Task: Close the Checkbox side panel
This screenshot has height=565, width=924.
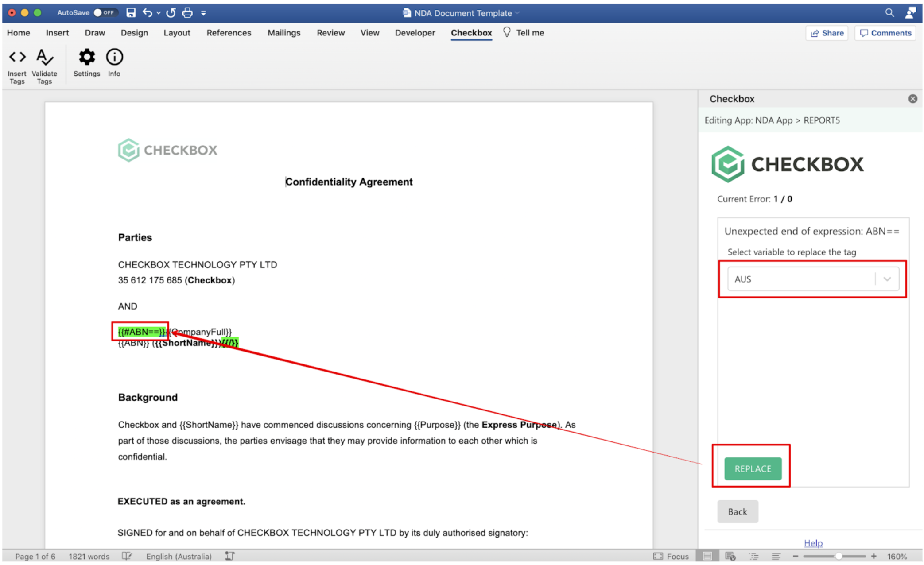Action: [913, 99]
